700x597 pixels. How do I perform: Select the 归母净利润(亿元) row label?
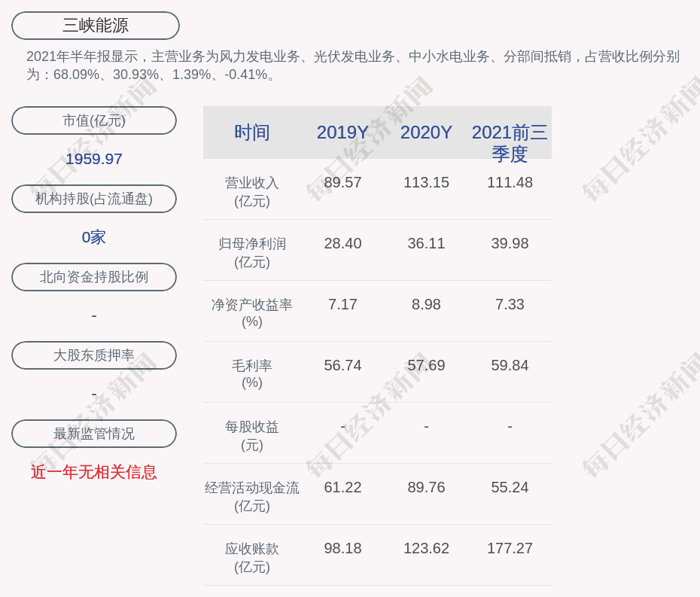coord(252,253)
